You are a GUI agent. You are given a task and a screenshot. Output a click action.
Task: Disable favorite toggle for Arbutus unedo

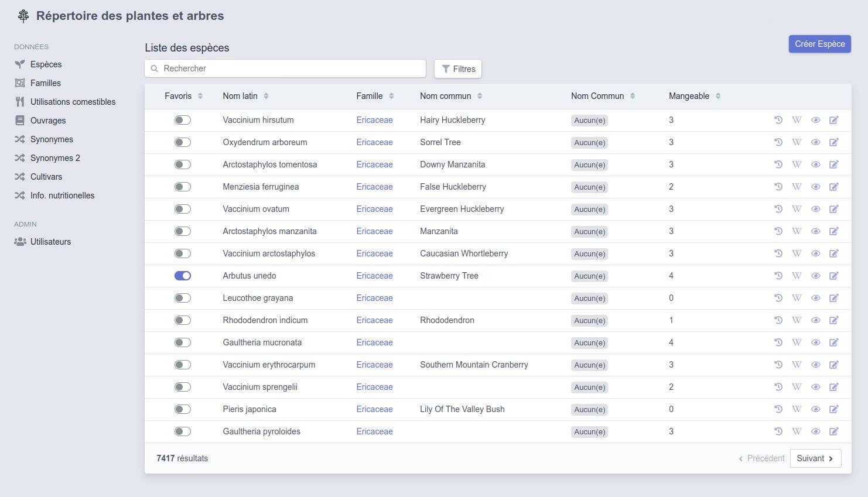tap(183, 276)
